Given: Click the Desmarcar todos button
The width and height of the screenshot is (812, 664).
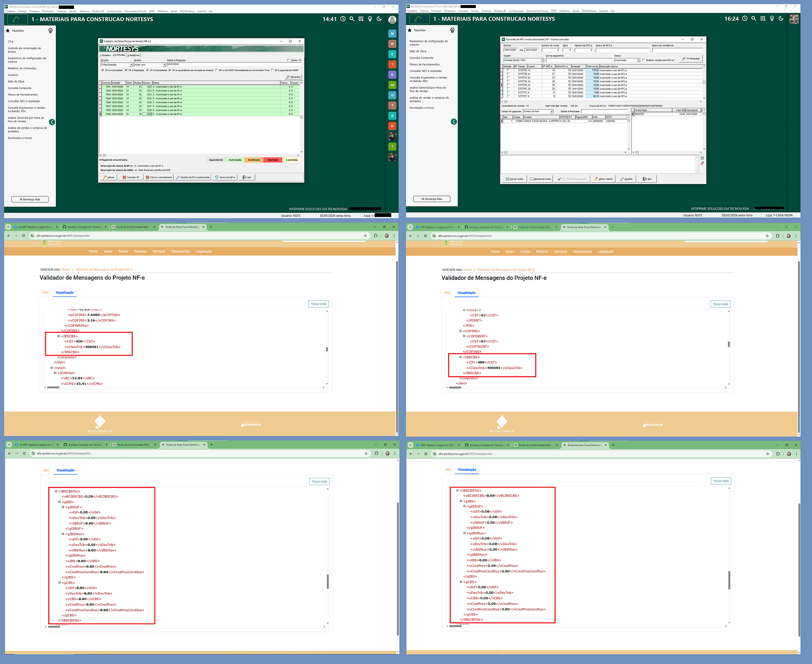Looking at the screenshot, I should [x=540, y=179].
